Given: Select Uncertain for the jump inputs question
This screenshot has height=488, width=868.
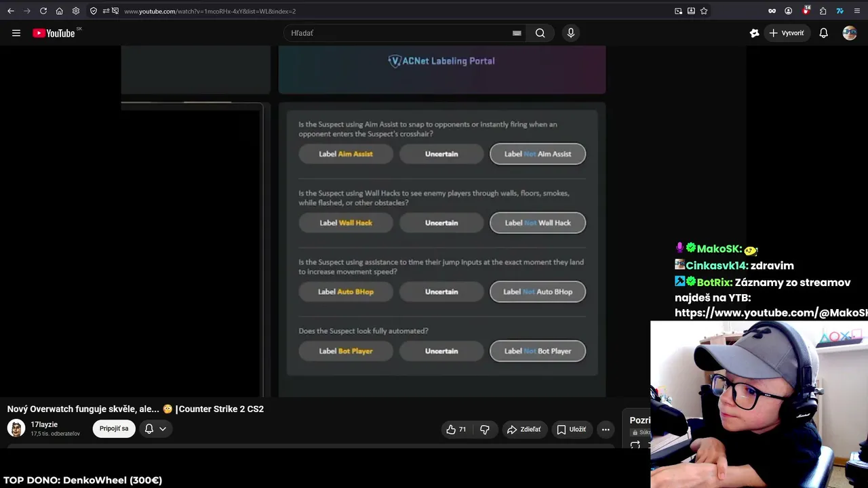Looking at the screenshot, I should pyautogui.click(x=441, y=292).
